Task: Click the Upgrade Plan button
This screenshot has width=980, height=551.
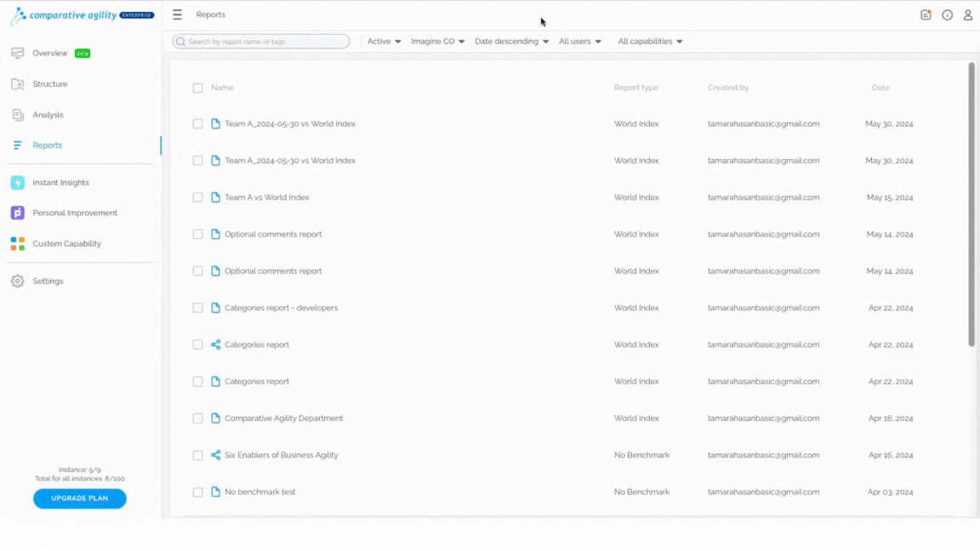Action: [x=80, y=498]
